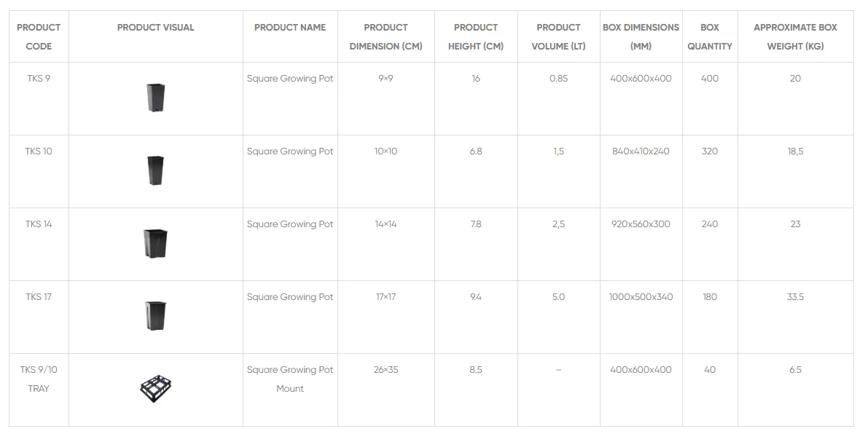This screenshot has height=434, width=868.
Task: Click the TKS 9 pot product image
Action: coord(155,98)
